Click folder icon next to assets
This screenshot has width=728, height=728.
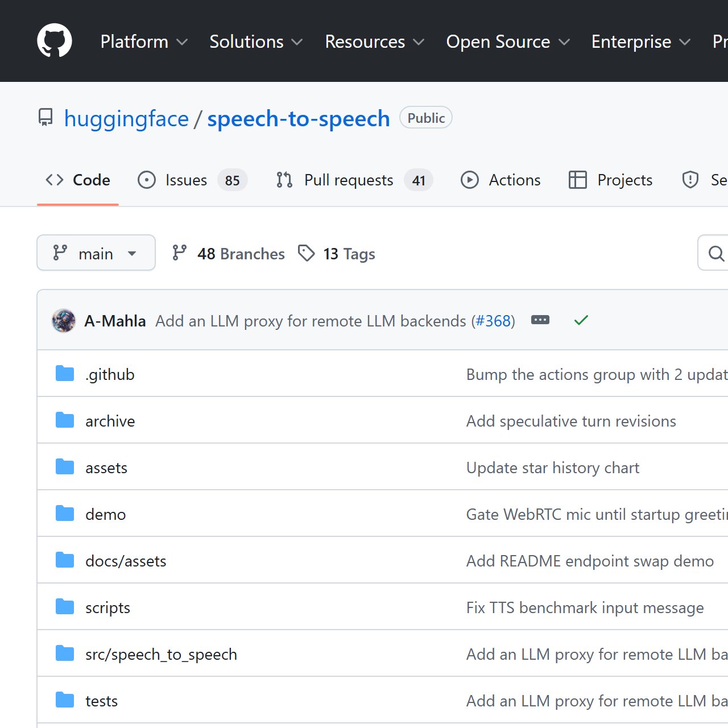65,467
